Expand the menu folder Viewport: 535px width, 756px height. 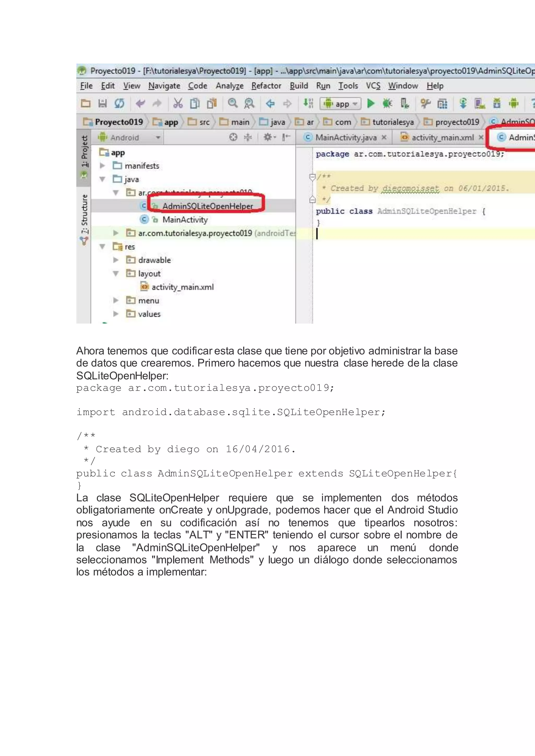pyautogui.click(x=116, y=300)
